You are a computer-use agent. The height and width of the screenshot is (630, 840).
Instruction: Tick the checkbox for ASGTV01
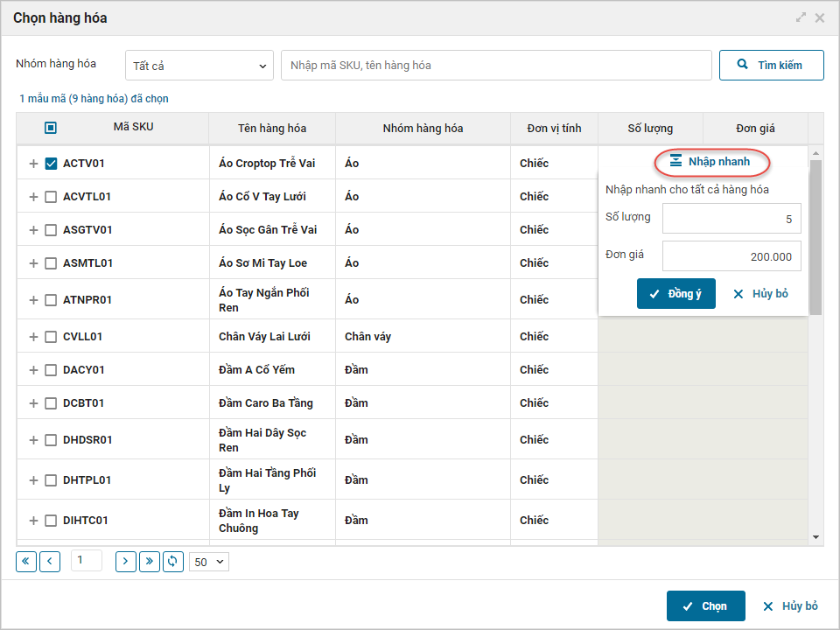(51, 230)
